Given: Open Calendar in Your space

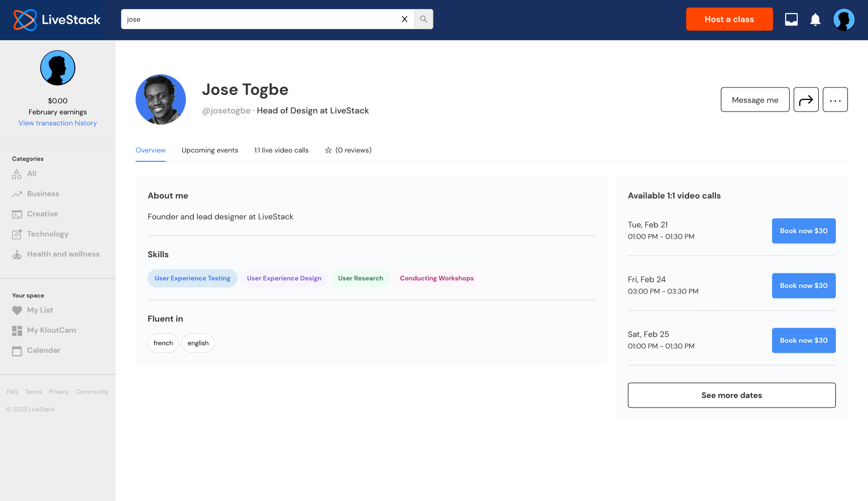Looking at the screenshot, I should point(44,351).
